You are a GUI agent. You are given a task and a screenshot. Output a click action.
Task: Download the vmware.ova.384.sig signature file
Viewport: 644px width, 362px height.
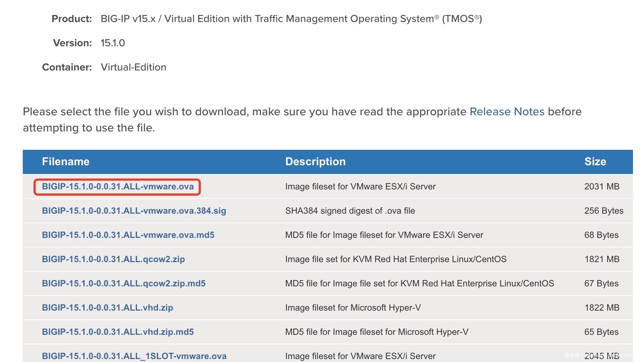(x=134, y=211)
